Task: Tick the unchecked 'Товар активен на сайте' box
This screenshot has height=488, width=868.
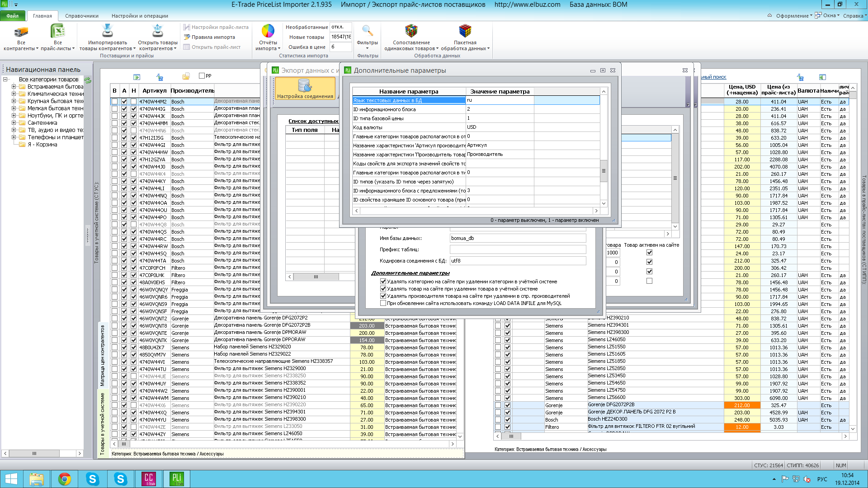Action: (x=649, y=281)
